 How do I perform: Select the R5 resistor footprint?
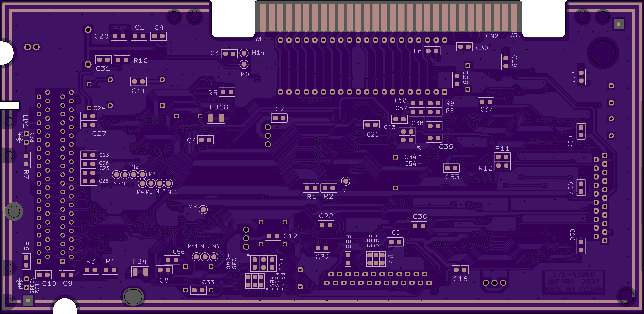click(227, 92)
